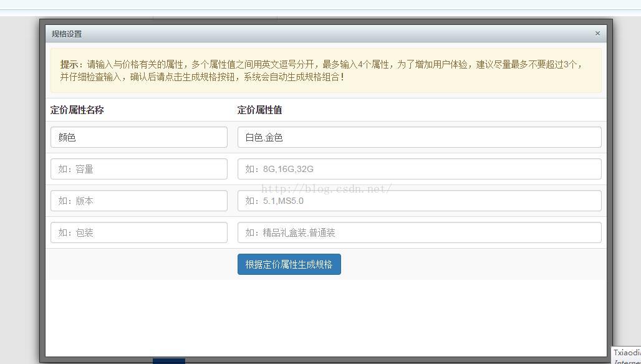Focus the 如：容量 name input
Screen dimensions: 641x364
139,169
